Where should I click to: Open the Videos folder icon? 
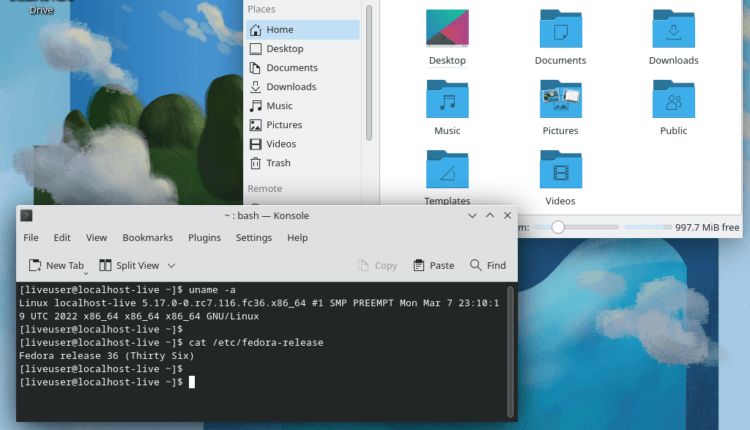click(560, 169)
